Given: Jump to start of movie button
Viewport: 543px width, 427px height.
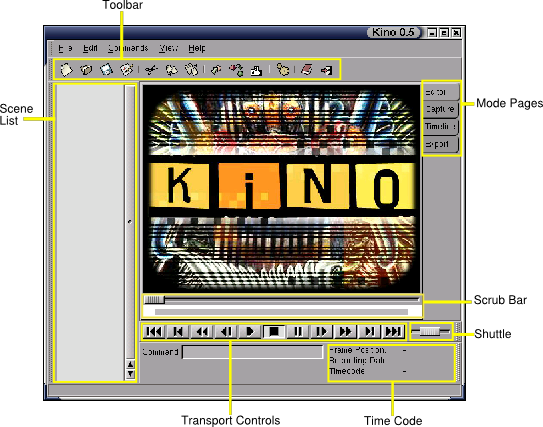Looking at the screenshot, I should tap(154, 332).
